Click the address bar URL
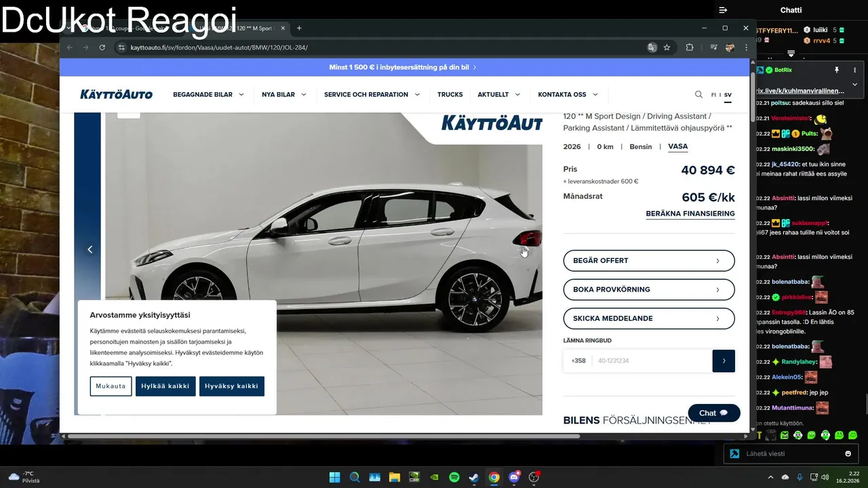This screenshot has width=868, height=488. pos(219,47)
